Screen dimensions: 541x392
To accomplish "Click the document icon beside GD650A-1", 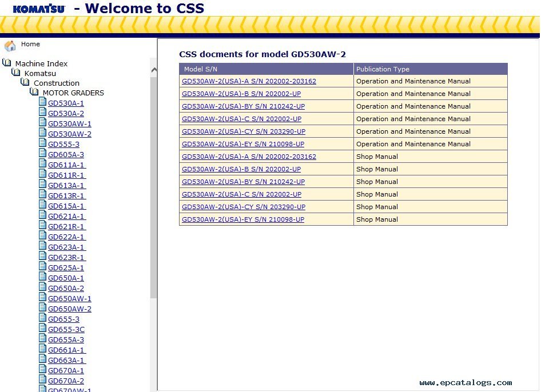I will 42,277.
